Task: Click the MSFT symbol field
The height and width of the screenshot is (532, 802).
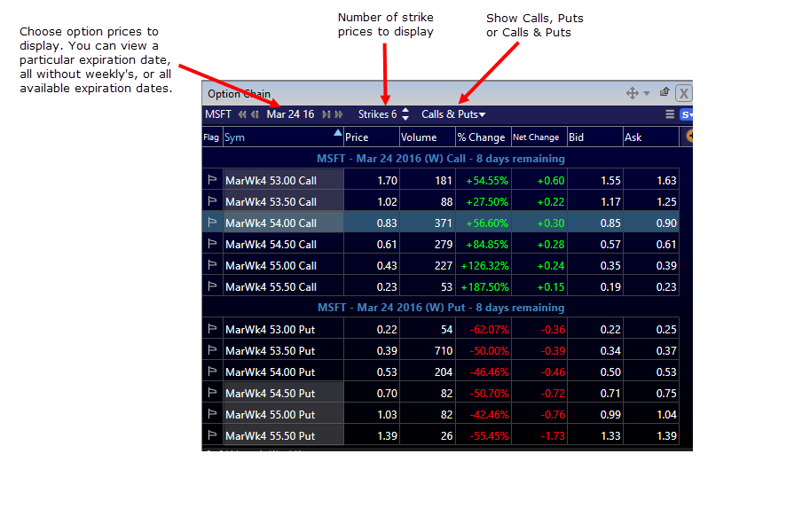Action: (218, 114)
